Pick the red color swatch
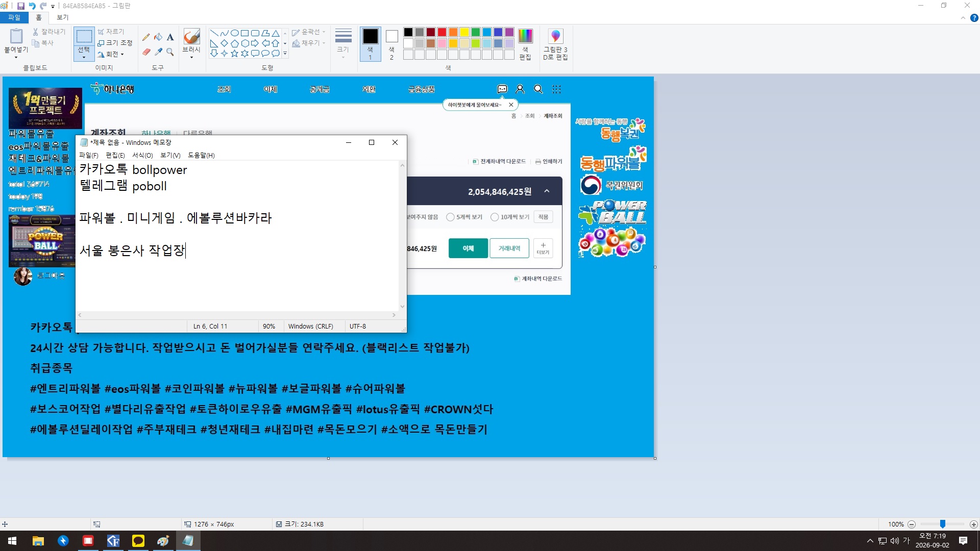This screenshot has height=551, width=980. pyautogui.click(x=442, y=32)
